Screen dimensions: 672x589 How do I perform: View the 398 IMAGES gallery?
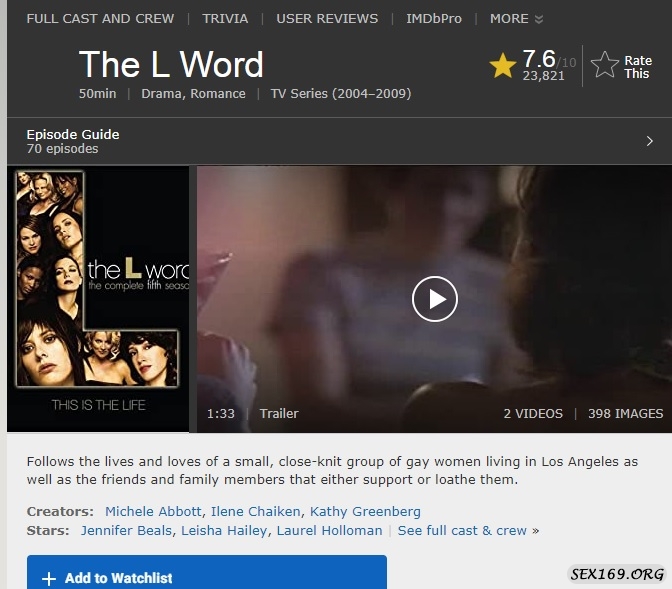coord(625,414)
